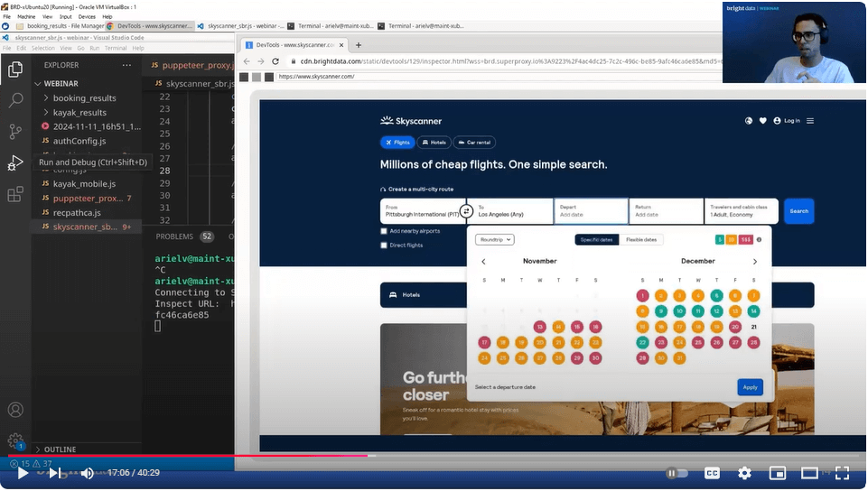
Task: Open the Source Control icon
Action: (15, 132)
